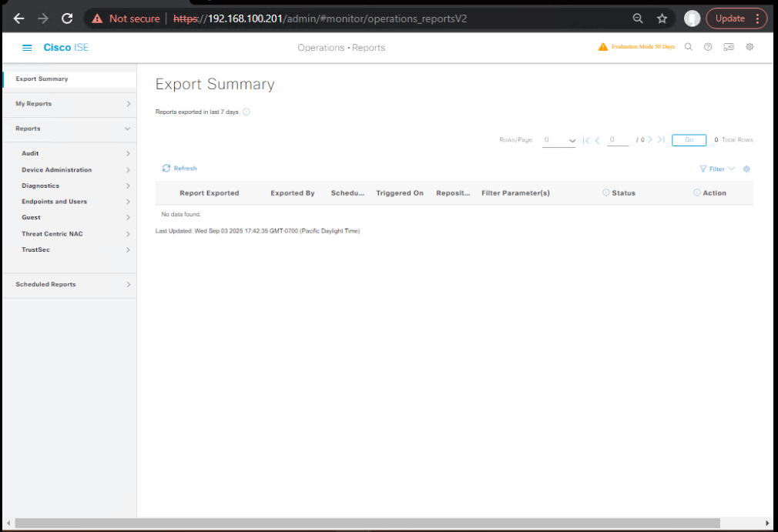Open the Rows/Page dropdown
778x532 pixels.
[x=559, y=140]
